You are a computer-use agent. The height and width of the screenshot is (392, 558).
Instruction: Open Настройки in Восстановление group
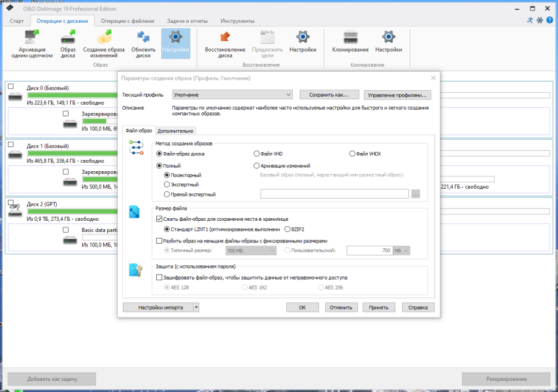tap(303, 42)
